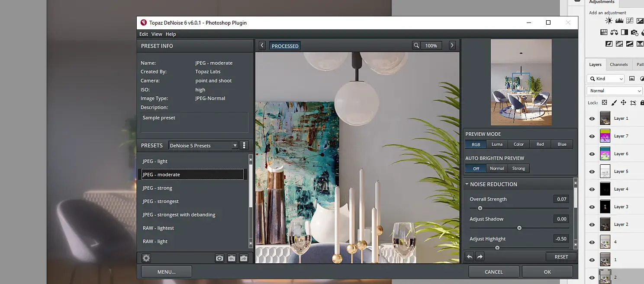The width and height of the screenshot is (644, 284).
Task: Click the Overall Strength value field 0.07
Action: pyautogui.click(x=561, y=199)
